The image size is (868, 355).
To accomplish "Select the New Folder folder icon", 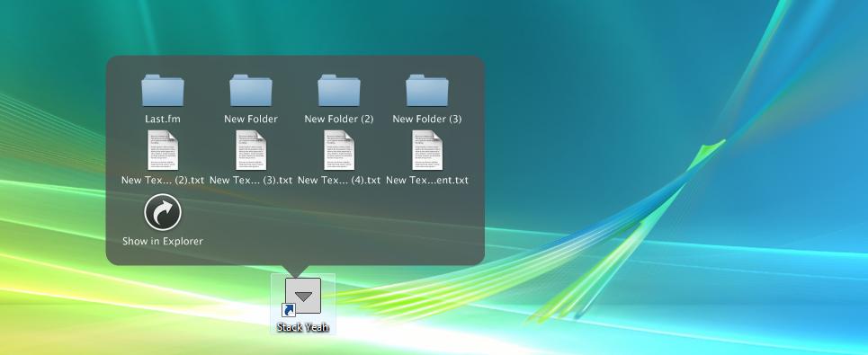I will click(251, 91).
